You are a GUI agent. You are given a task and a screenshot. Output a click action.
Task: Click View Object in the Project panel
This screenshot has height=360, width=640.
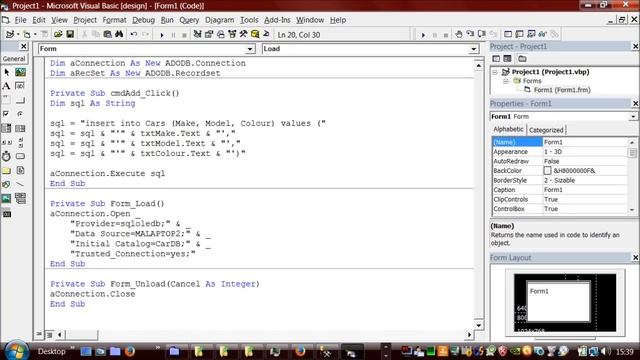coord(507,59)
